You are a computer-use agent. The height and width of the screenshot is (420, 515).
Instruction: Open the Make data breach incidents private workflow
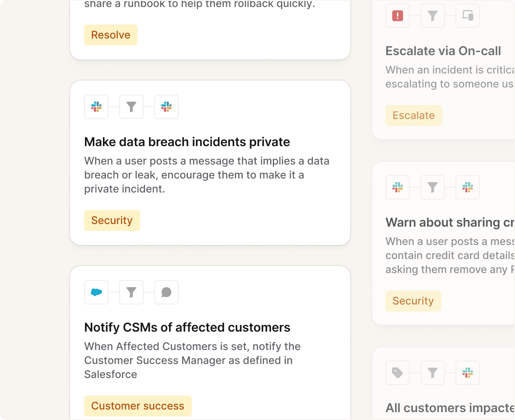coord(187,142)
